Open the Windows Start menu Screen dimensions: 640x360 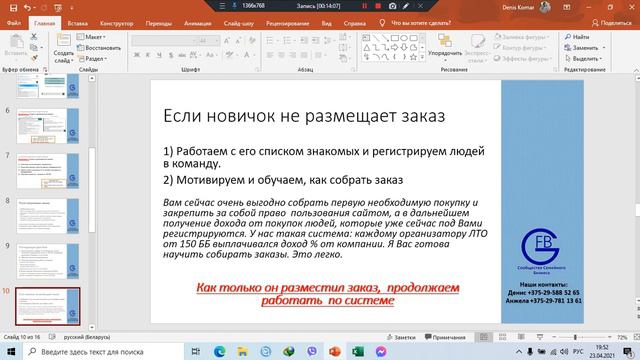point(11,351)
